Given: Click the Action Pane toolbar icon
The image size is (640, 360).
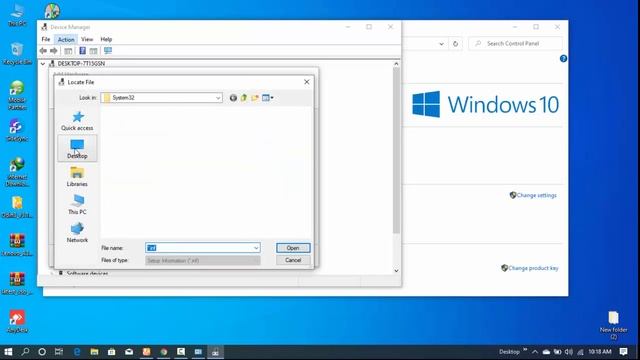Looking at the screenshot, I should tap(93, 51).
